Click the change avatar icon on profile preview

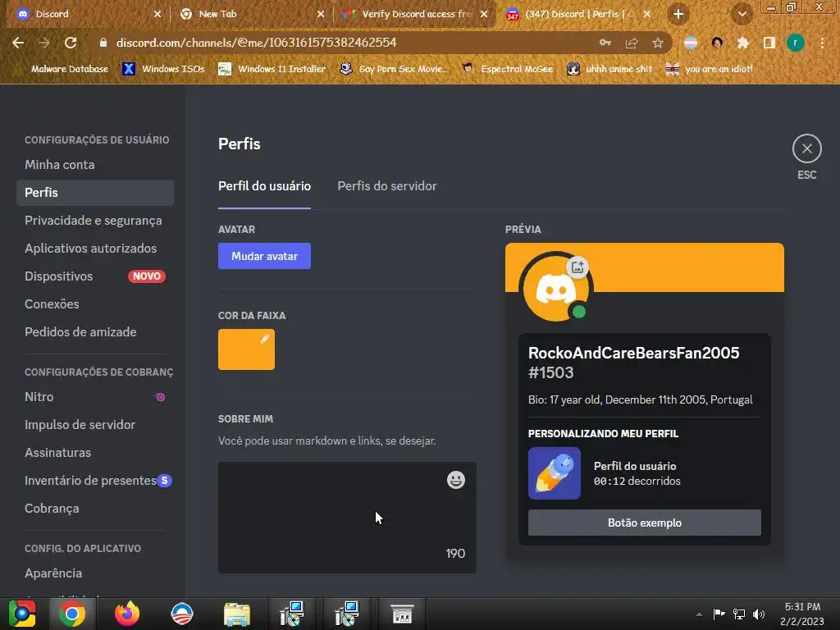pos(577,267)
